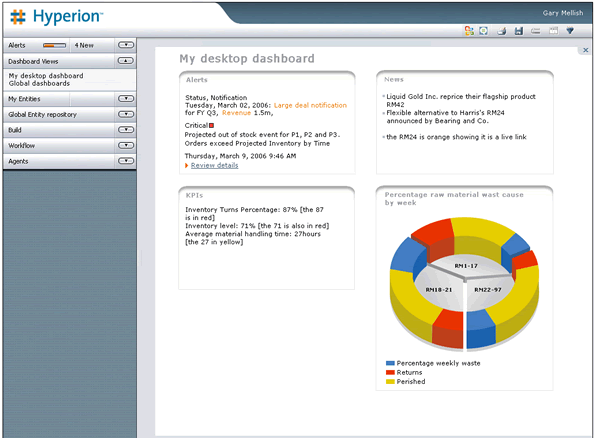Select My desktop dashboard in sidebar
595x447 pixels.
46,76
